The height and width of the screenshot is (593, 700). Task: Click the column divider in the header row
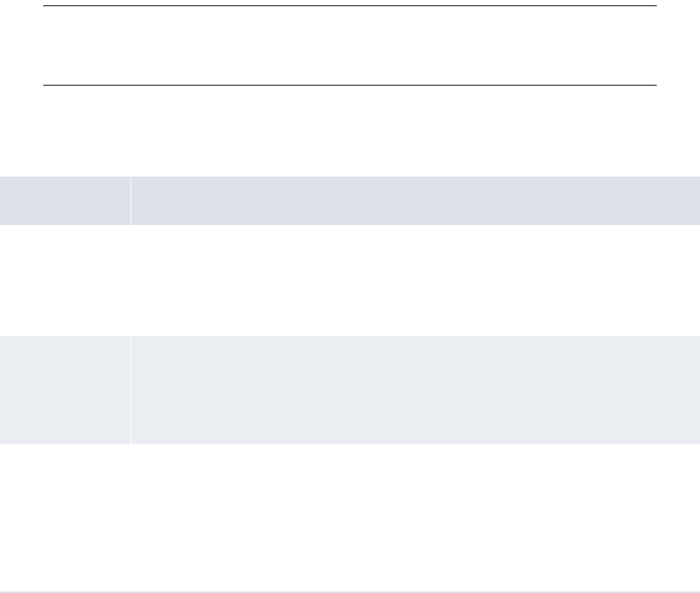[130, 200]
